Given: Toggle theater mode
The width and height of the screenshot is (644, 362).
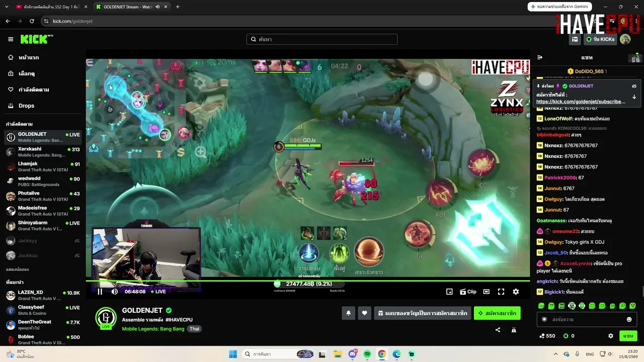Looking at the screenshot, I should 486,292.
